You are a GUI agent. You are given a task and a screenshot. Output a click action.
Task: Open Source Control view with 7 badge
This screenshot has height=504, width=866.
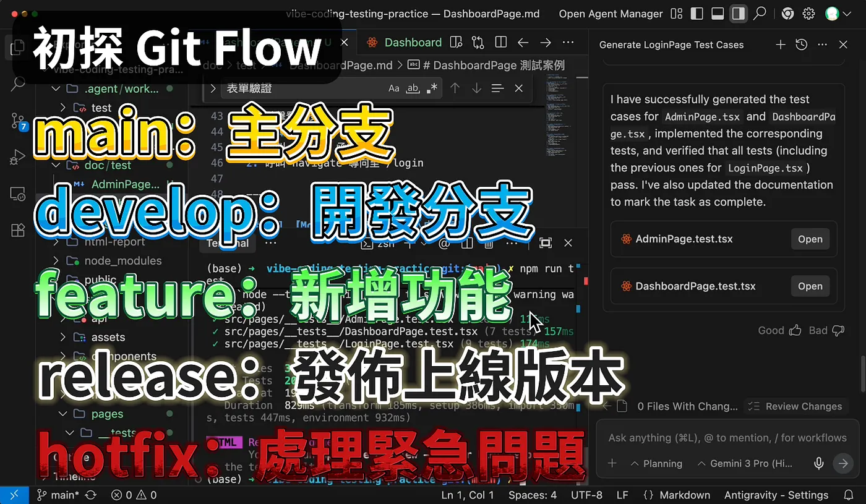pos(17,121)
